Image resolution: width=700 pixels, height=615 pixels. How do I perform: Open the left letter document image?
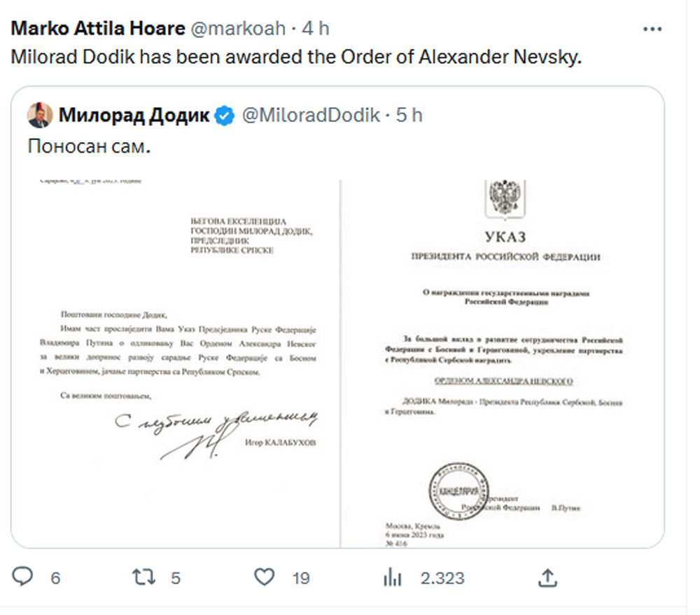(176, 364)
